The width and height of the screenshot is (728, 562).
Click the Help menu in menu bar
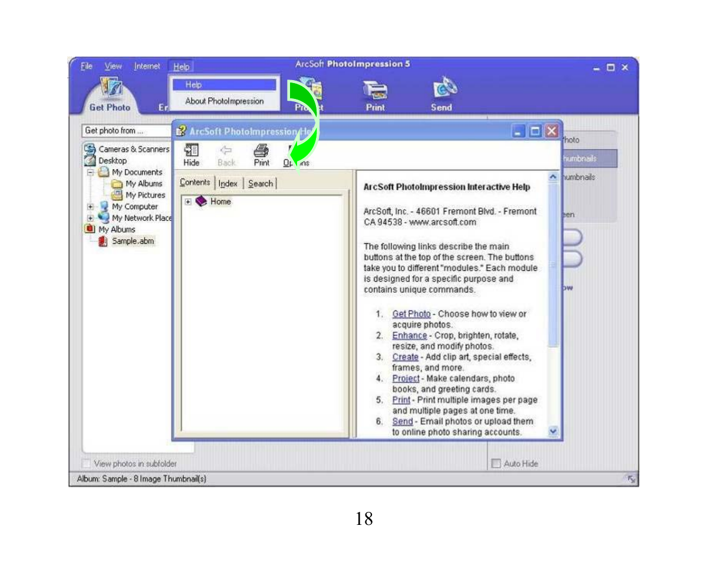point(182,67)
